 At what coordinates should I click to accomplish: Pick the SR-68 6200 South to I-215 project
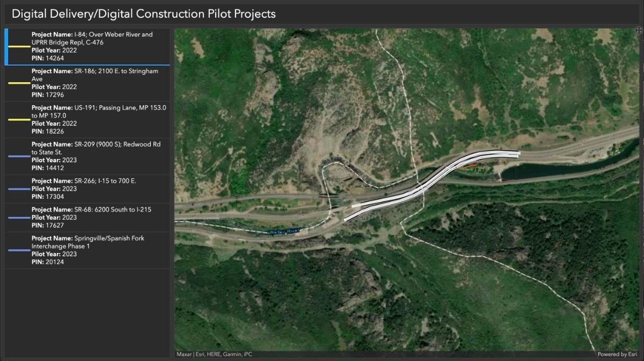tap(91, 217)
